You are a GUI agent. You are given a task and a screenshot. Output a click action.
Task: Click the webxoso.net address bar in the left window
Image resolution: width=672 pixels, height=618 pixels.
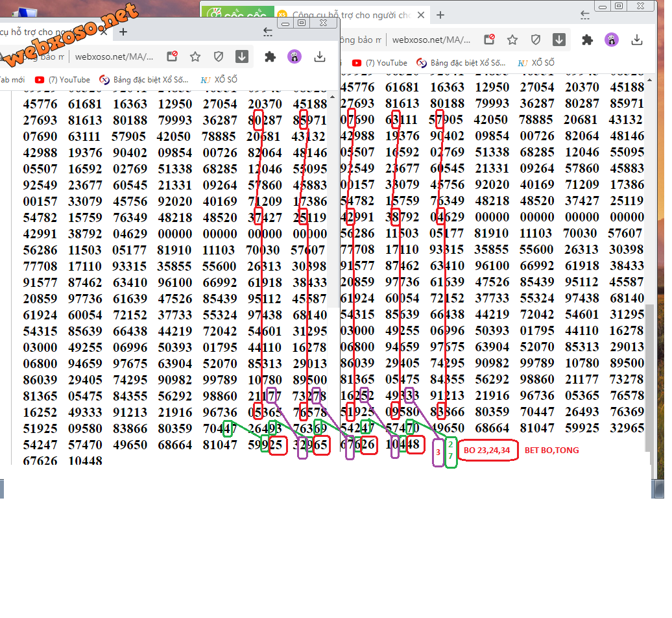pos(114,56)
